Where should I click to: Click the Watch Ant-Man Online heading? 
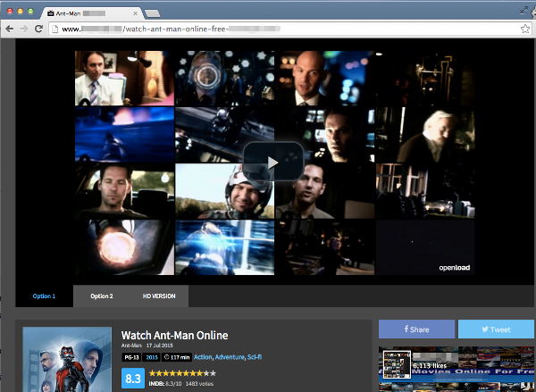[x=175, y=335]
